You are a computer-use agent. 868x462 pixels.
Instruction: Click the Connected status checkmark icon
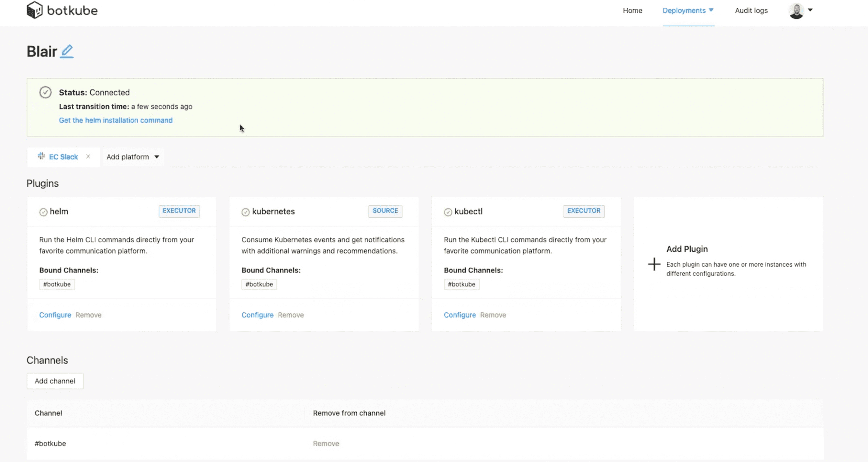[x=46, y=92]
